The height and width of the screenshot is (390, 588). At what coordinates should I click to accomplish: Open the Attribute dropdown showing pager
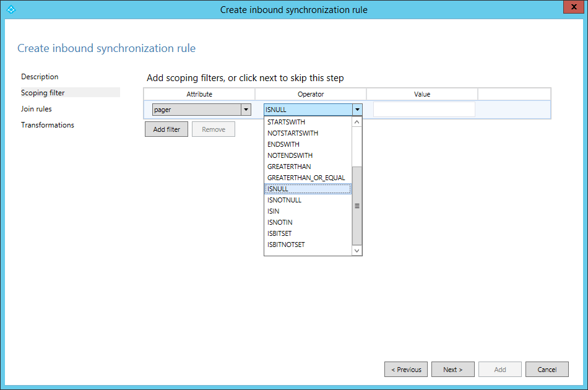click(x=201, y=110)
